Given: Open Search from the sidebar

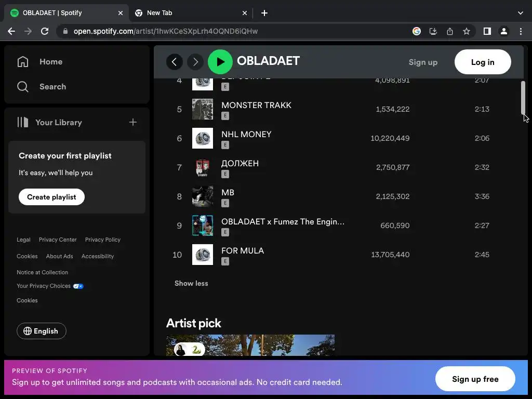Looking at the screenshot, I should pyautogui.click(x=42, y=87).
